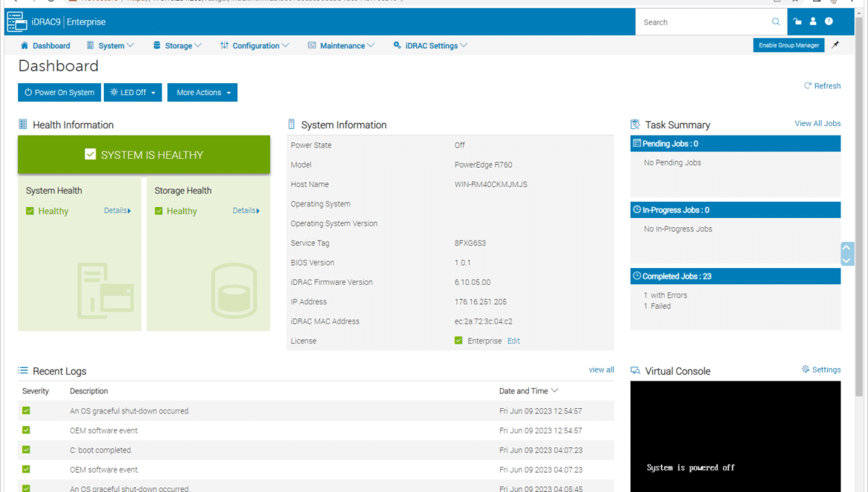Click severity check for 'C: boot completed.' row
This screenshot has width=868, height=492.
tap(26, 450)
